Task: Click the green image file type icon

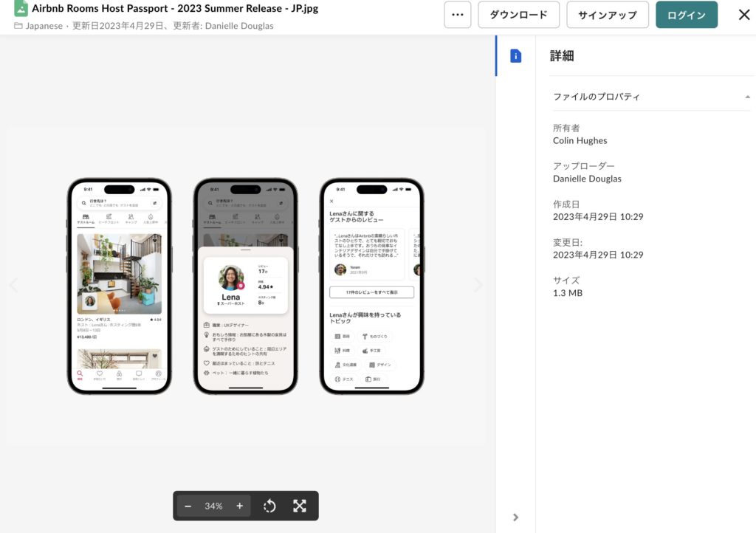Action: pos(21,10)
